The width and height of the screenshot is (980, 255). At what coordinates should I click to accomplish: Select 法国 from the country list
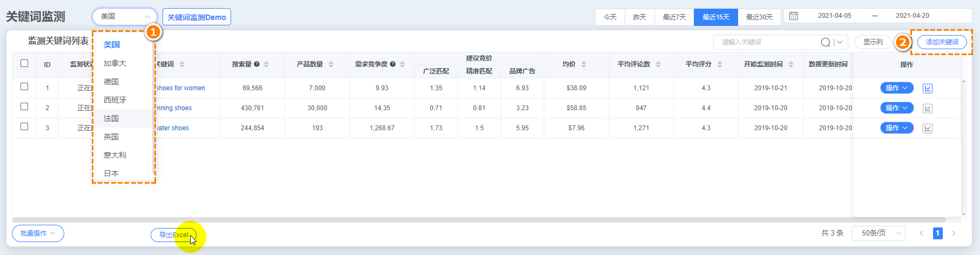click(x=112, y=118)
